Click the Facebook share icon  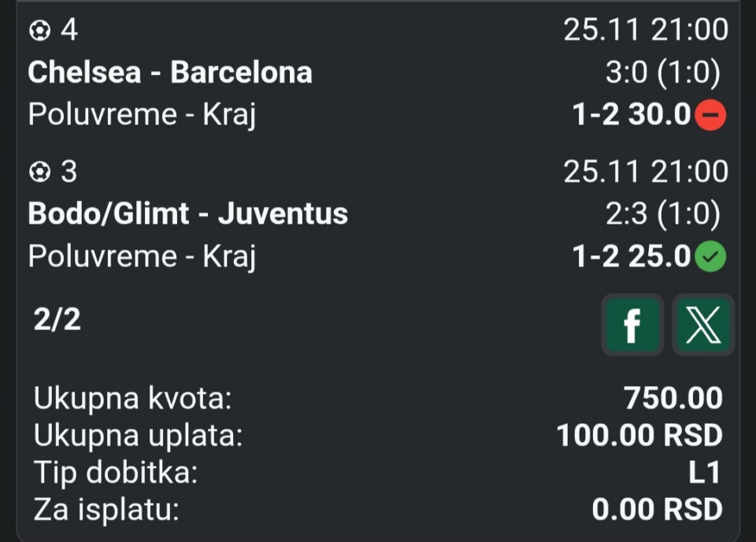(x=632, y=325)
